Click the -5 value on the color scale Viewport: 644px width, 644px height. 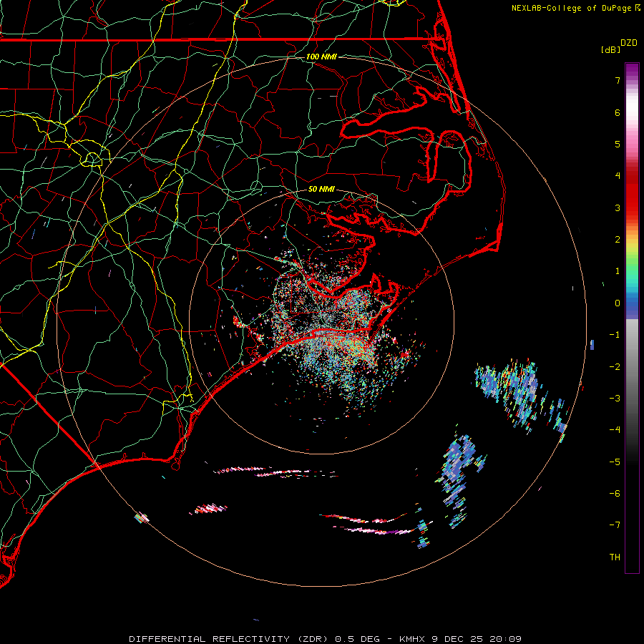[615, 462]
